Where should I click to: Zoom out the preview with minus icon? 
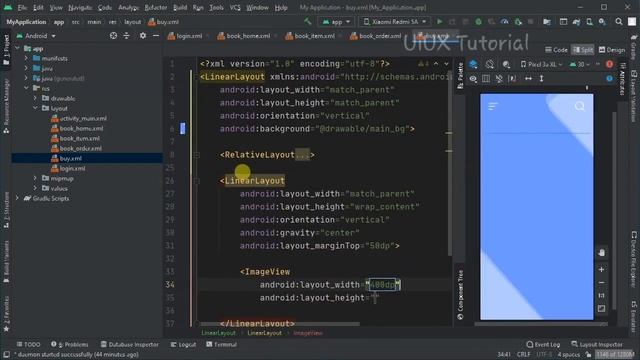click(x=601, y=282)
